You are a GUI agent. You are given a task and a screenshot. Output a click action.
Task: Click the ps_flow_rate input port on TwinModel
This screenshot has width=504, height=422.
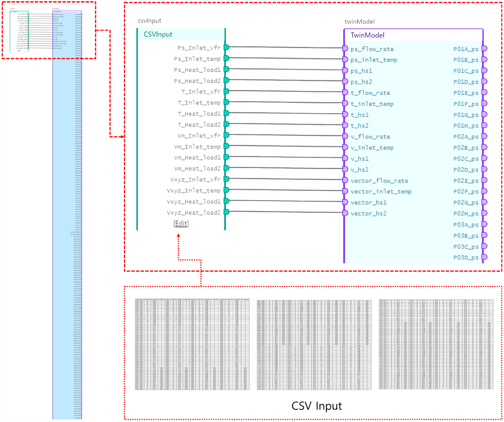pos(345,48)
